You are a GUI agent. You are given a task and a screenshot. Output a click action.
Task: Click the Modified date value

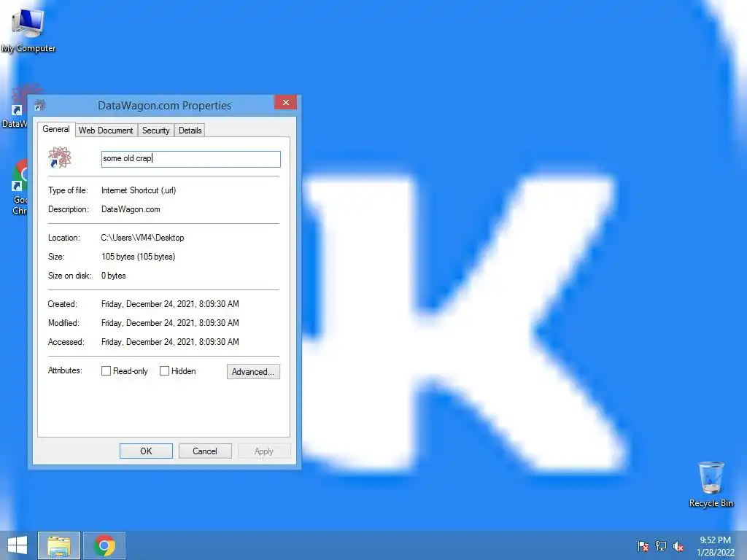[x=170, y=323]
